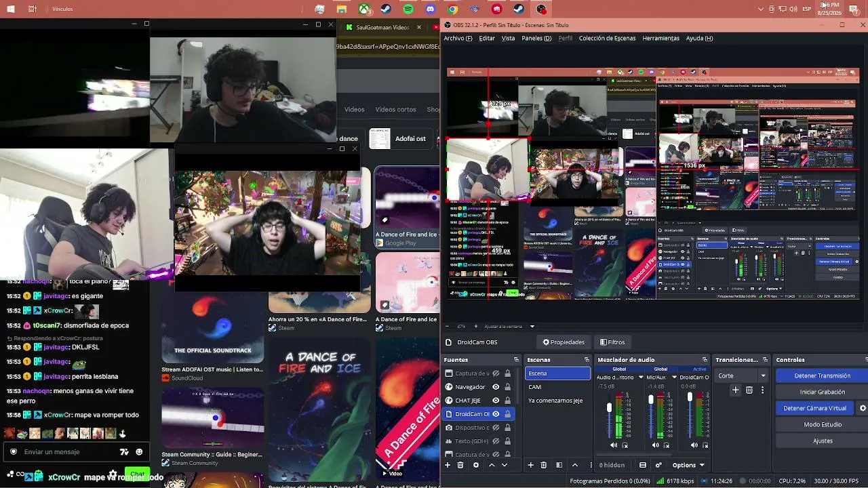
Task: Open the Vista menu in OBS
Action: click(x=508, y=39)
